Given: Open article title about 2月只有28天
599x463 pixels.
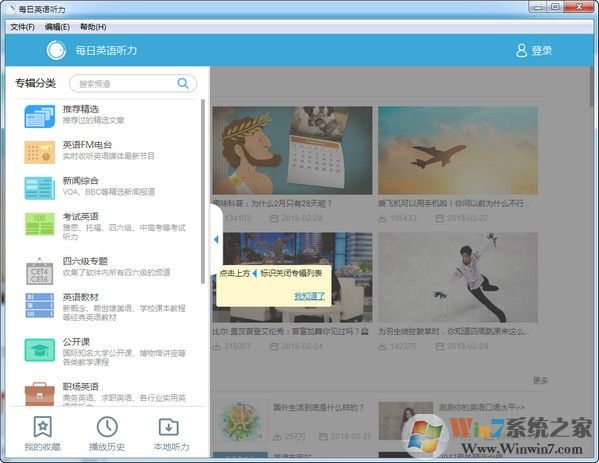Looking at the screenshot, I should click(272, 204).
